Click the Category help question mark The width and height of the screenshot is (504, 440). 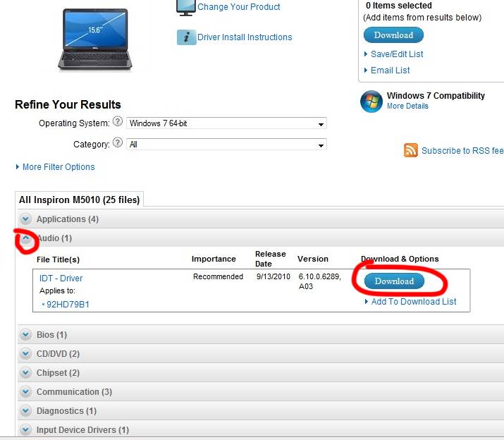(x=118, y=142)
